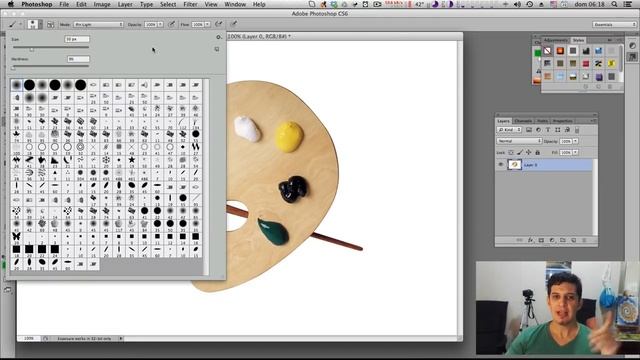This screenshot has height=360, width=640.
Task: Open the Flow slider arrow in options bar
Action: (x=208, y=24)
